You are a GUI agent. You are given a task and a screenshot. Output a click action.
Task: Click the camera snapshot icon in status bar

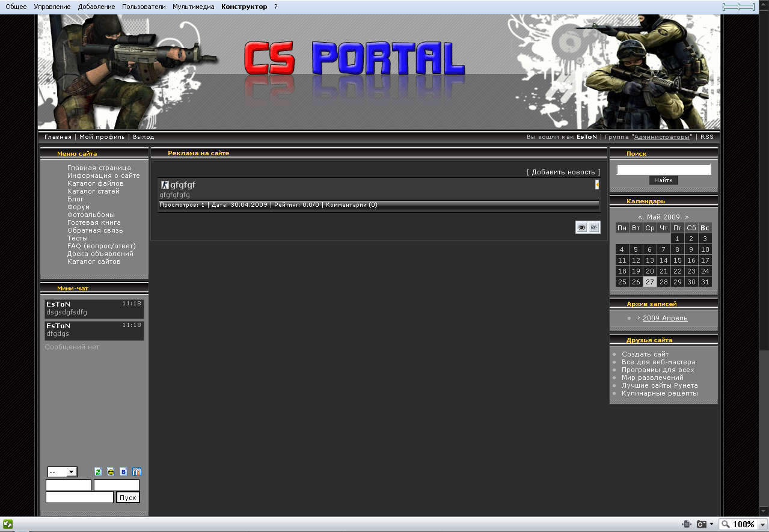(x=702, y=524)
